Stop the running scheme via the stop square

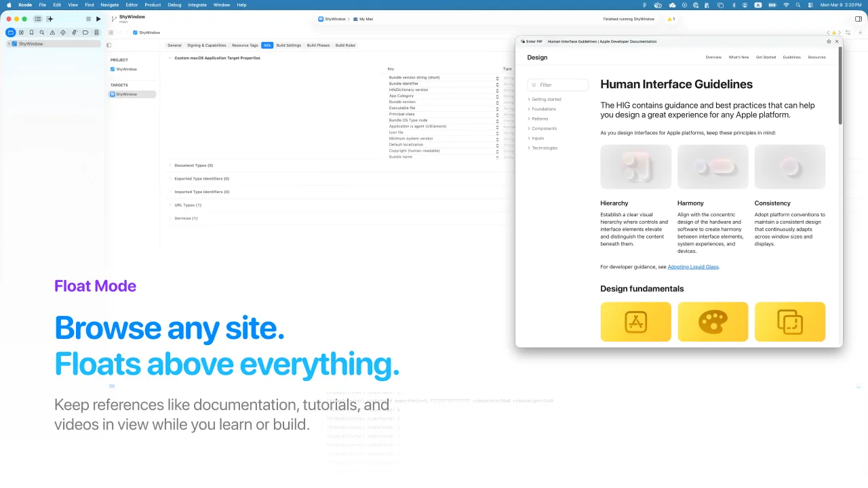pyautogui.click(x=88, y=19)
